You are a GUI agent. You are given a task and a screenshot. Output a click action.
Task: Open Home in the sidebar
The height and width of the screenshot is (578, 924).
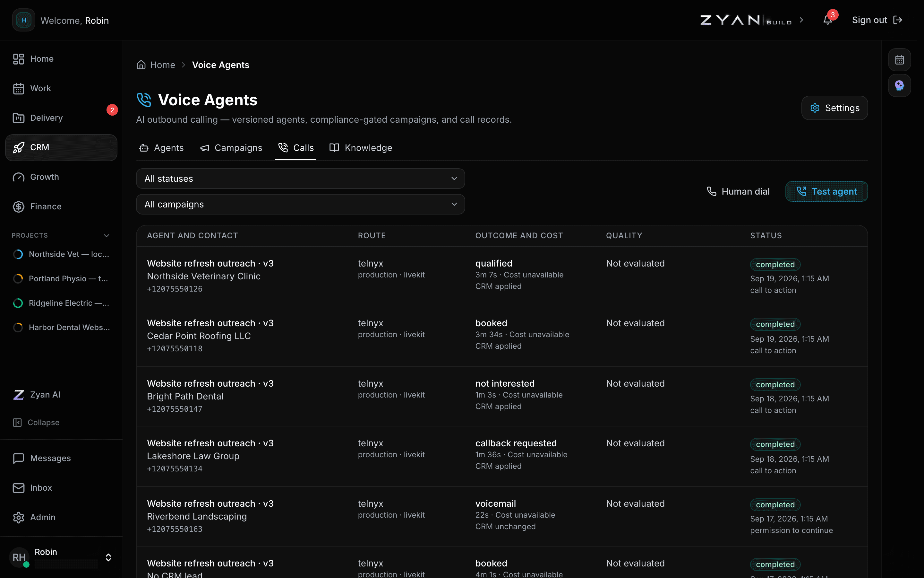click(61, 59)
